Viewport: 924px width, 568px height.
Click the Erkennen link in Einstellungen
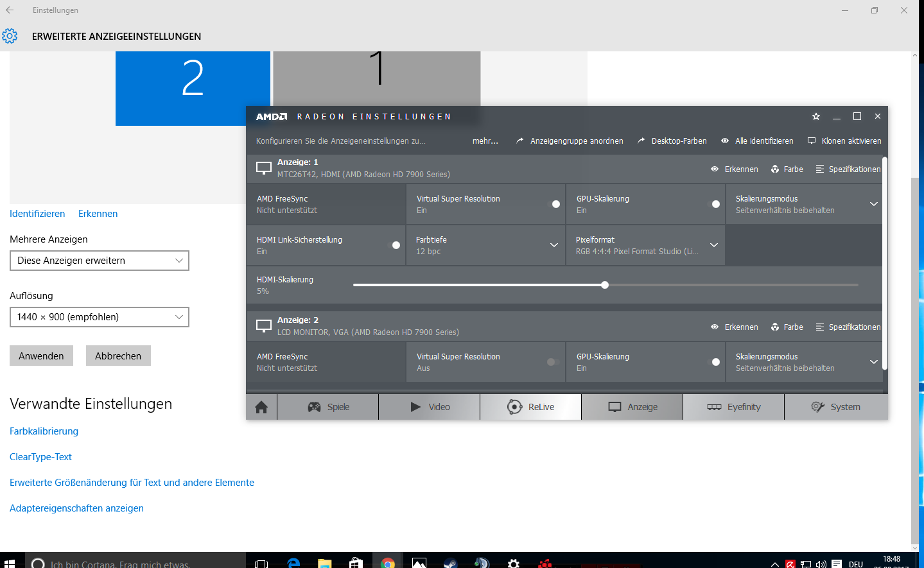point(98,214)
